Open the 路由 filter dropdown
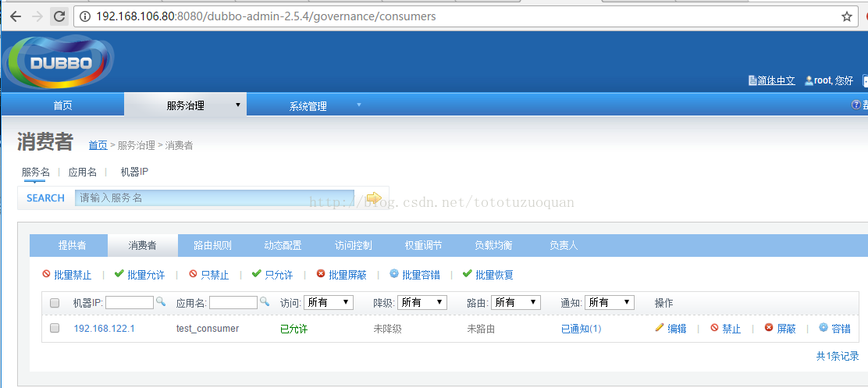The width and height of the screenshot is (868, 388). coord(515,302)
